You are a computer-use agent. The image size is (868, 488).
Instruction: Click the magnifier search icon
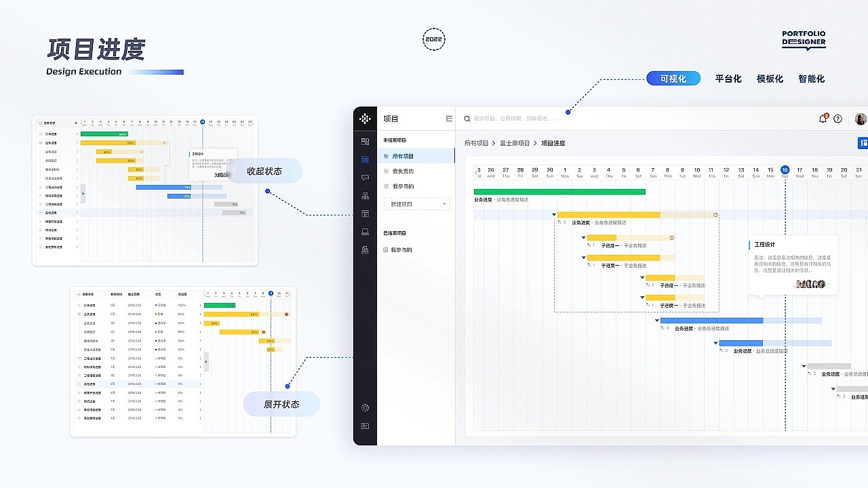(x=467, y=119)
